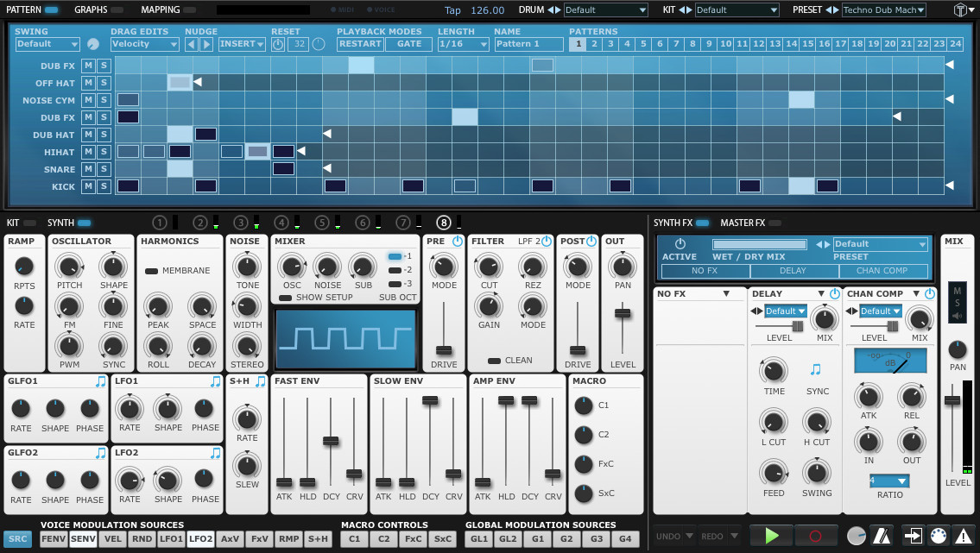The width and height of the screenshot is (980, 553).
Task: Click the WET / DRY MIX slider
Action: pos(759,245)
